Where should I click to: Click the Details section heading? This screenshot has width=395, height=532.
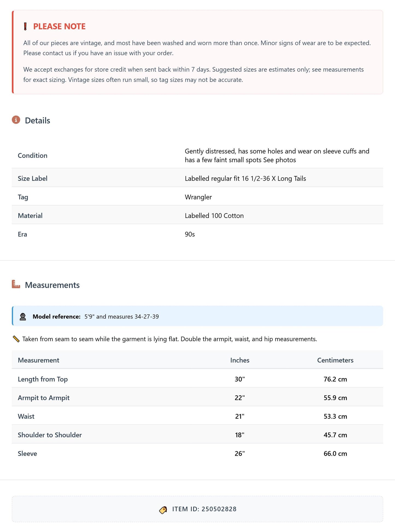point(37,121)
